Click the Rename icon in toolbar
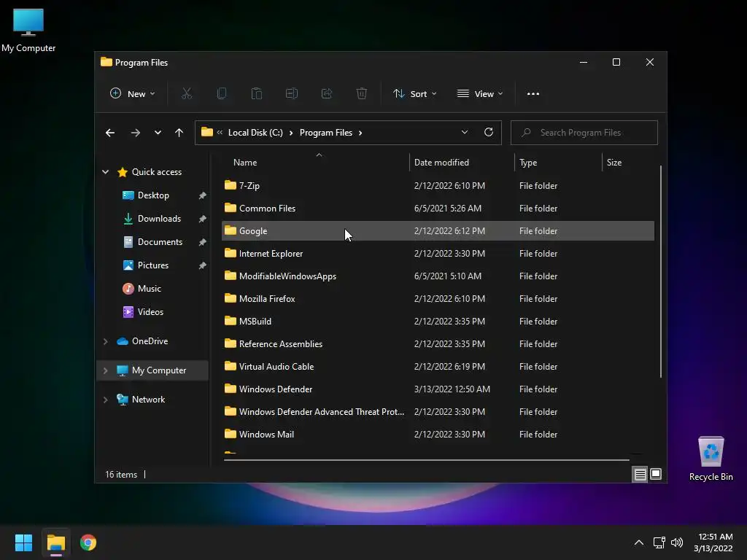This screenshot has height=560, width=747. point(292,94)
